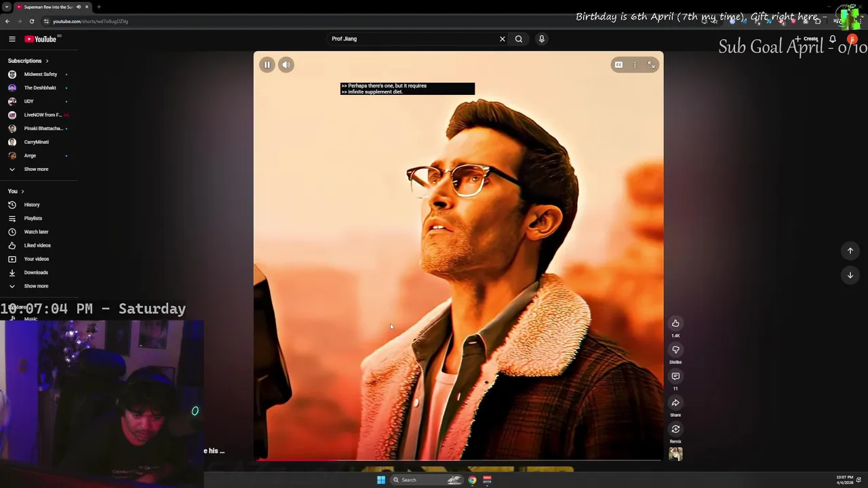Open the taskbar clock and date

click(x=845, y=480)
